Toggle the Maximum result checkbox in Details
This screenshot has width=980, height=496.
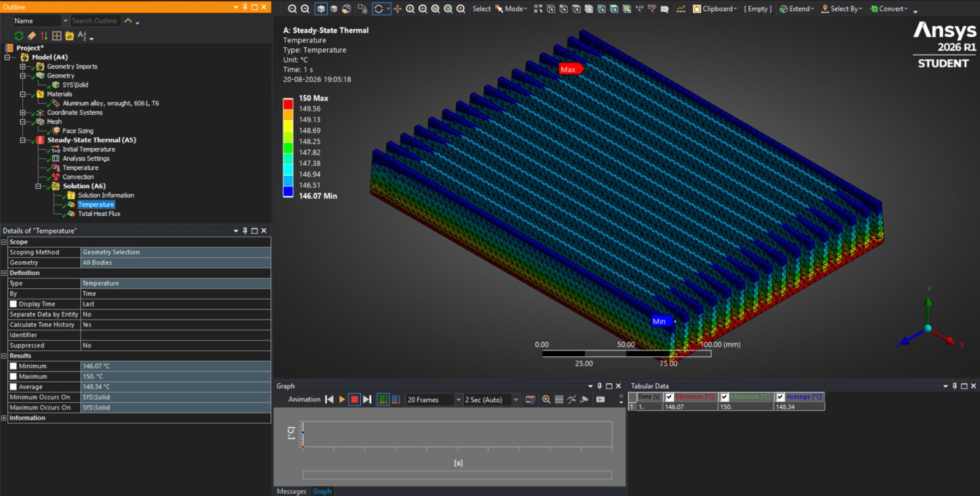pos(13,376)
